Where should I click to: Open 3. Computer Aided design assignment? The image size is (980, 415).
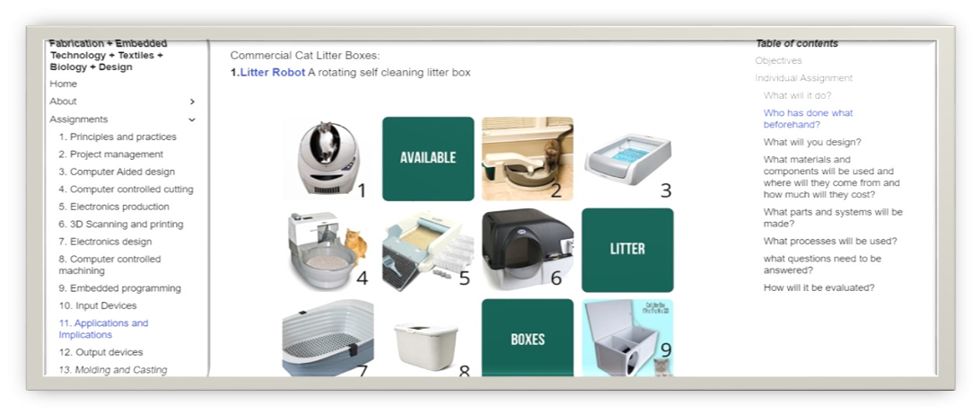tap(117, 172)
